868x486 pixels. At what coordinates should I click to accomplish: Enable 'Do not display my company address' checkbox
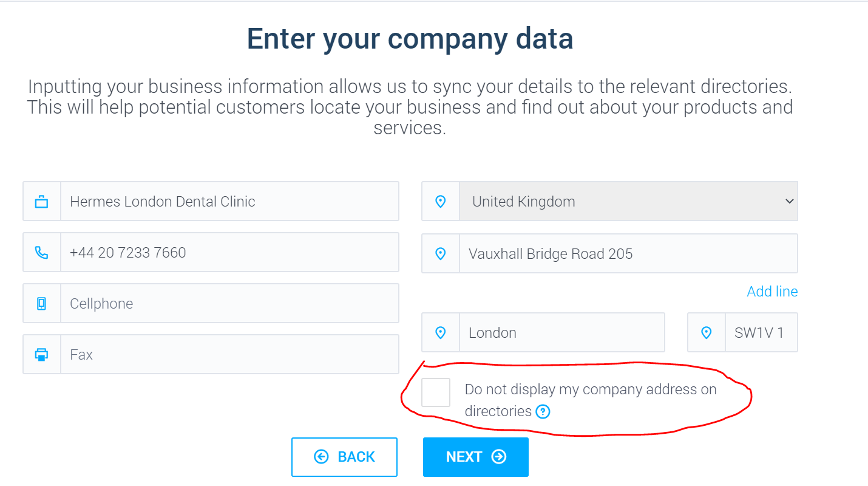click(436, 392)
